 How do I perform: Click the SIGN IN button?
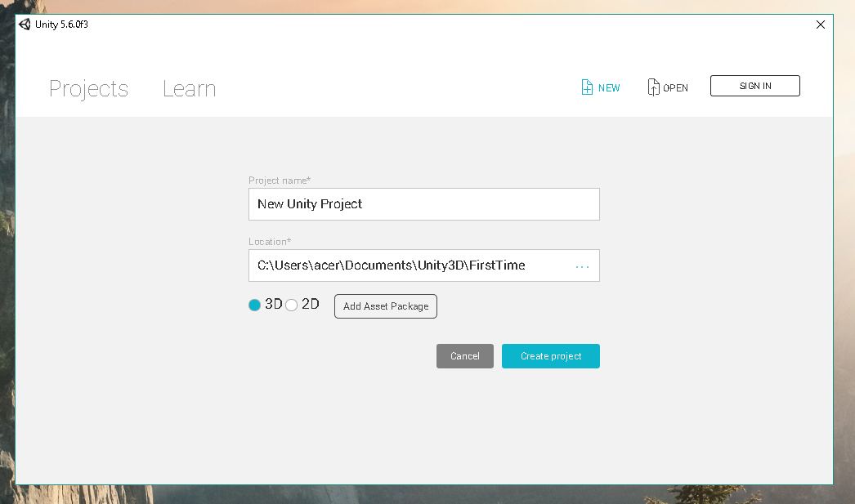point(754,86)
